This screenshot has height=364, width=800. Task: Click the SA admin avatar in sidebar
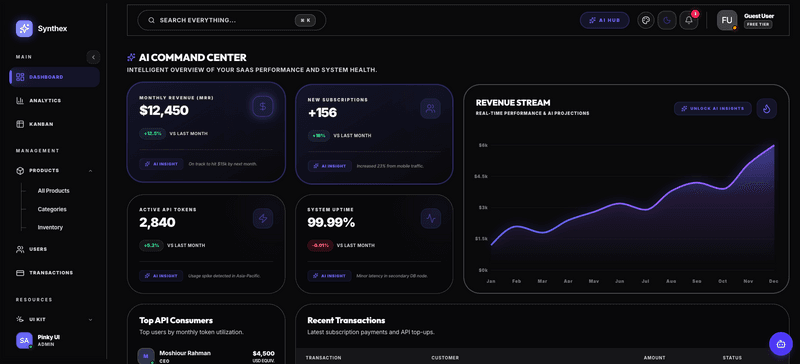click(x=24, y=340)
